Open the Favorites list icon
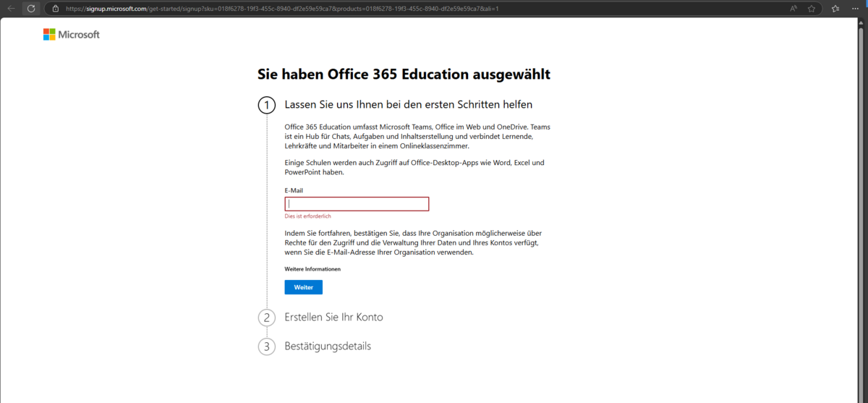Viewport: 868px width, 403px height. 835,9
